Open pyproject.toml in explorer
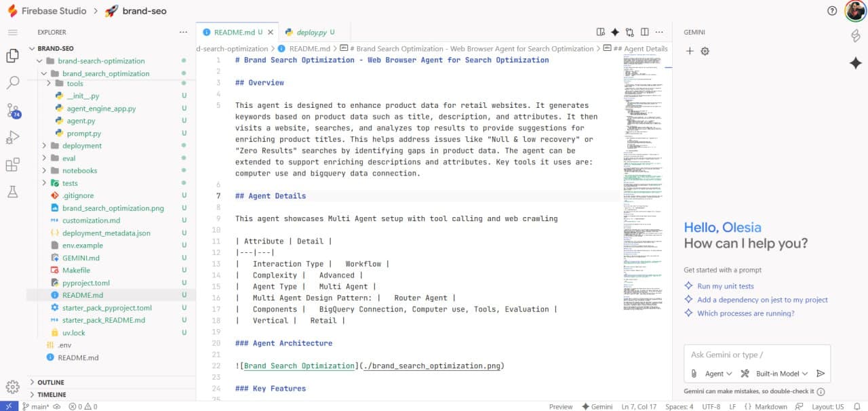868x411 pixels. click(x=85, y=283)
